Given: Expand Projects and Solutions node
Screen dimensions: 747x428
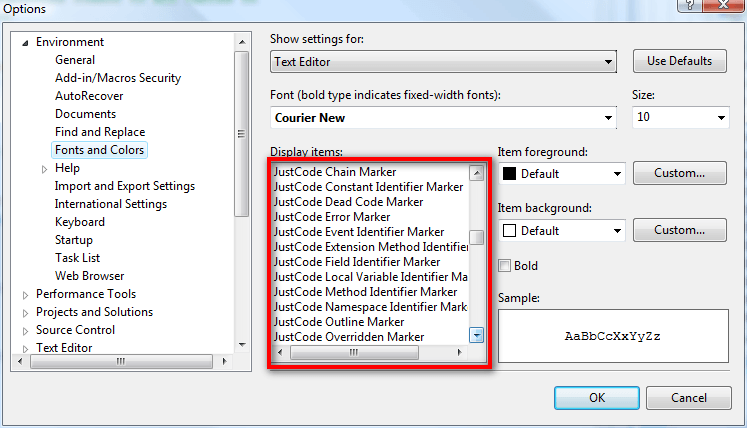Looking at the screenshot, I should 25,313.
